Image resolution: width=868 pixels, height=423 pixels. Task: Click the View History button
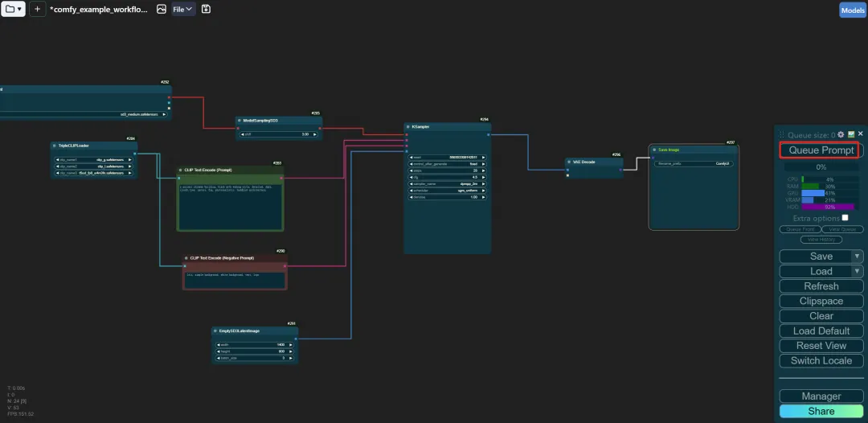click(821, 240)
